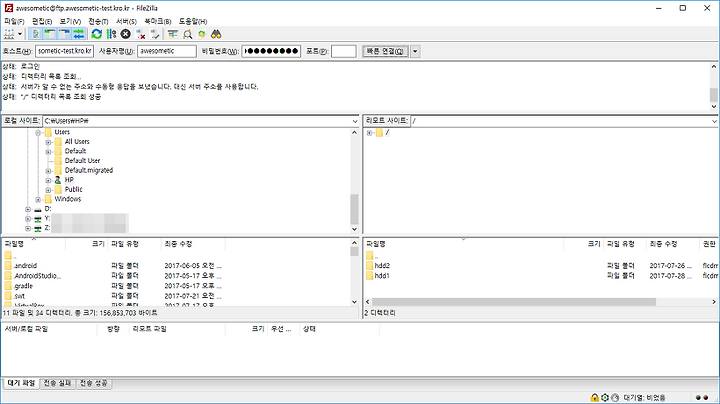Click the remote list horizontal scrollbar

click(x=514, y=302)
